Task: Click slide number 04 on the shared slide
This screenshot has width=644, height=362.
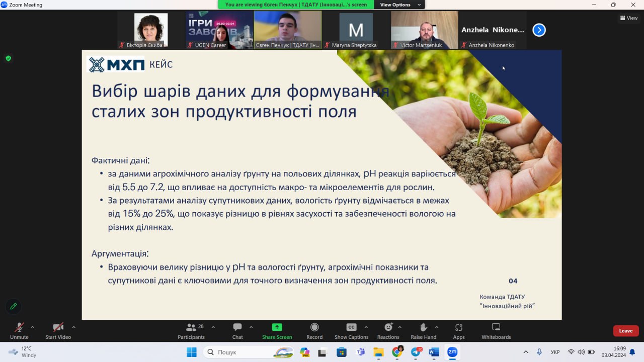Action: pyautogui.click(x=513, y=281)
